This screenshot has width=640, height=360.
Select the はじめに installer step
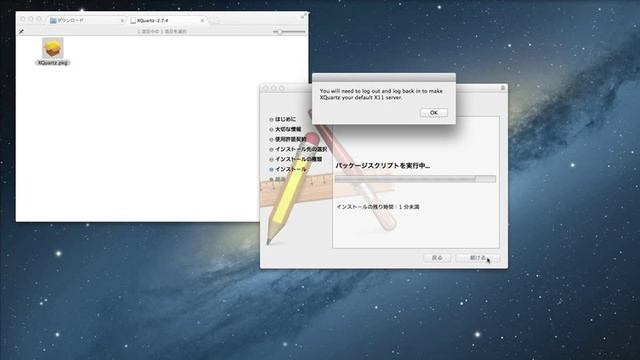pos(282,119)
